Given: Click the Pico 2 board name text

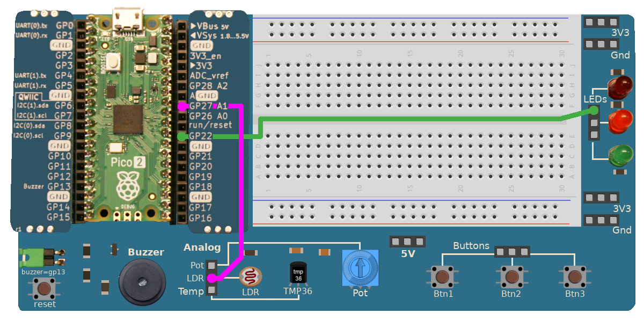Looking at the screenshot, I should pos(127,162).
